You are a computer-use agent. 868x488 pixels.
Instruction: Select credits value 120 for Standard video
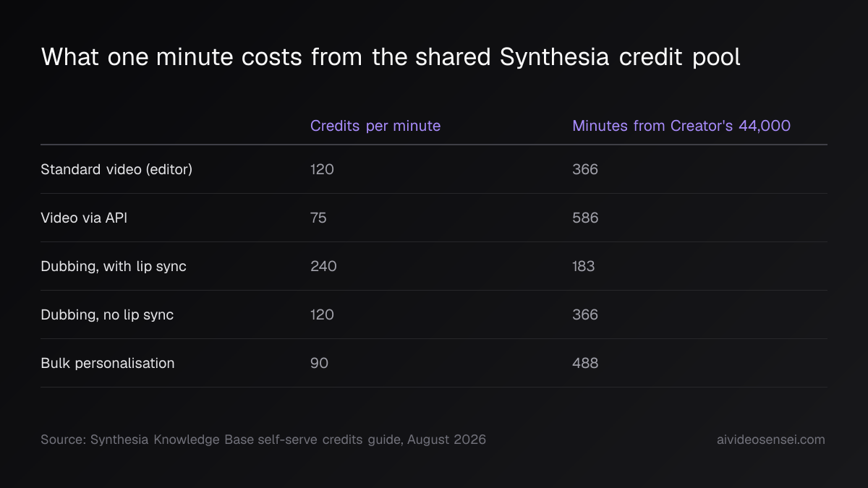[x=322, y=169]
